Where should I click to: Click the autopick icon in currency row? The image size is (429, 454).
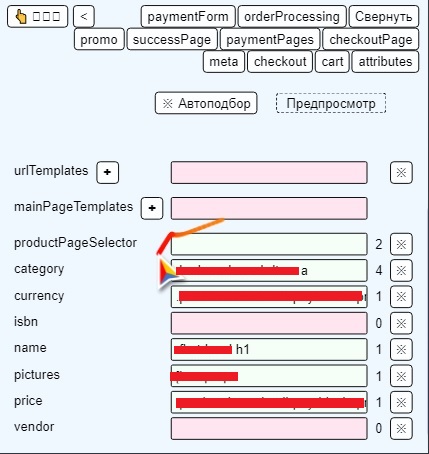(401, 296)
